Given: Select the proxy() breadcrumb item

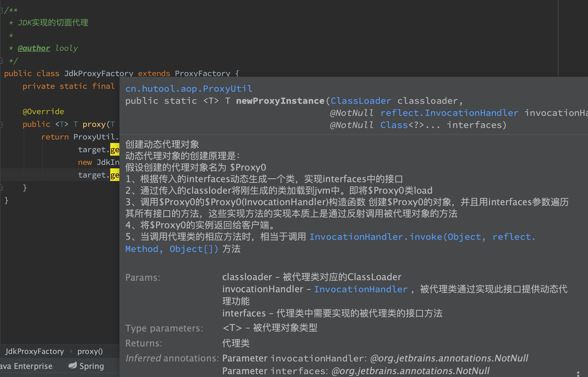Looking at the screenshot, I should 90,351.
